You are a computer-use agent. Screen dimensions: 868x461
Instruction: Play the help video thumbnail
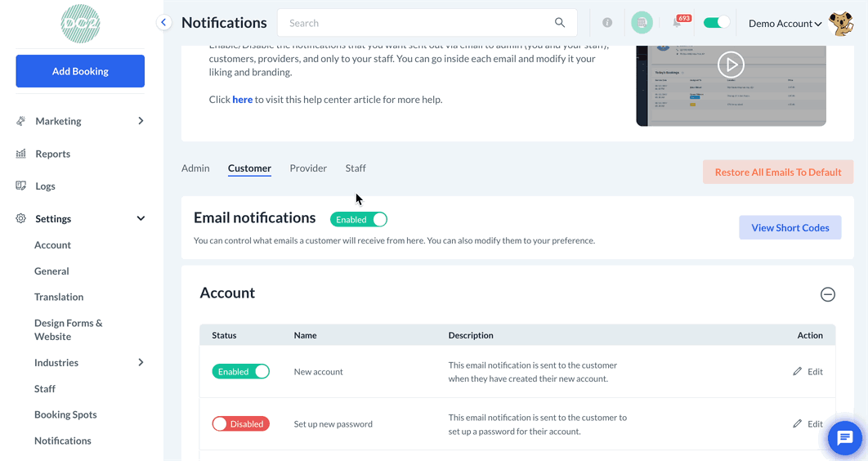click(x=731, y=64)
